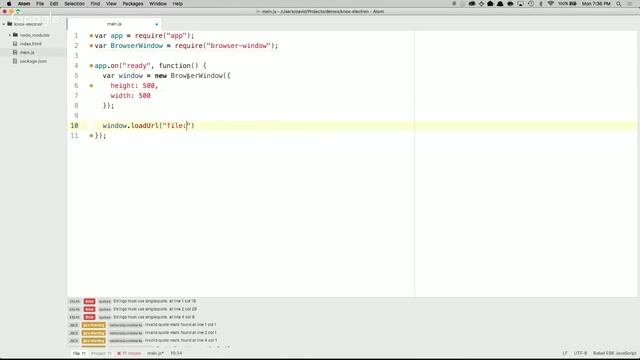The image size is (640, 360).
Task: Click the battery indicator in menu bar
Action: tap(567, 4)
